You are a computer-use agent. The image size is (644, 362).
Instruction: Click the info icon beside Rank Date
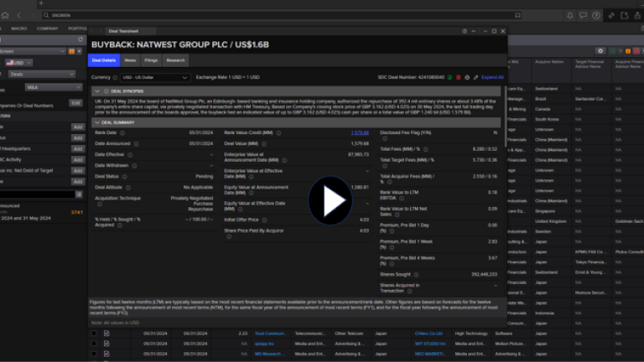pyautogui.click(x=121, y=132)
